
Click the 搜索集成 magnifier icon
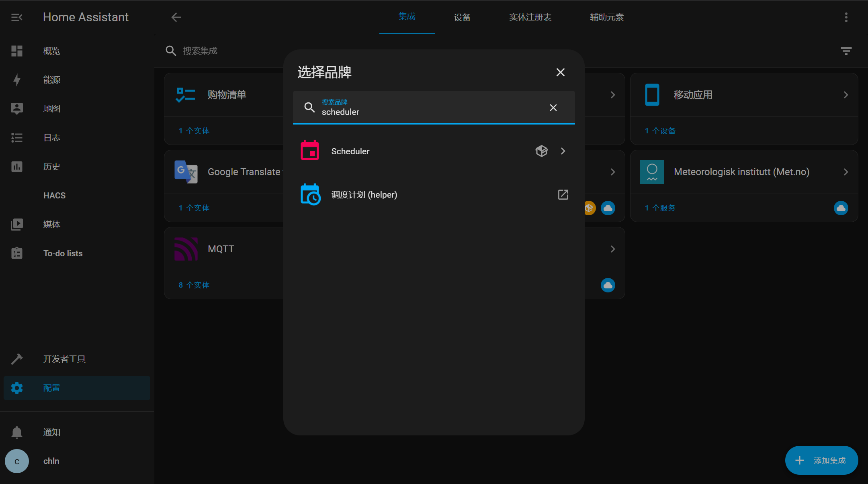(171, 51)
